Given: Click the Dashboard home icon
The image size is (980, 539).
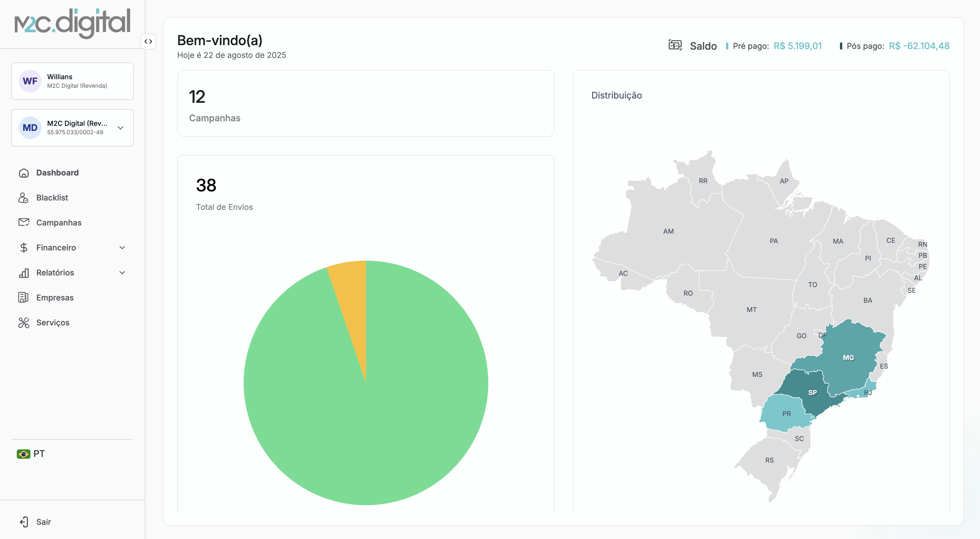Looking at the screenshot, I should click(x=24, y=173).
